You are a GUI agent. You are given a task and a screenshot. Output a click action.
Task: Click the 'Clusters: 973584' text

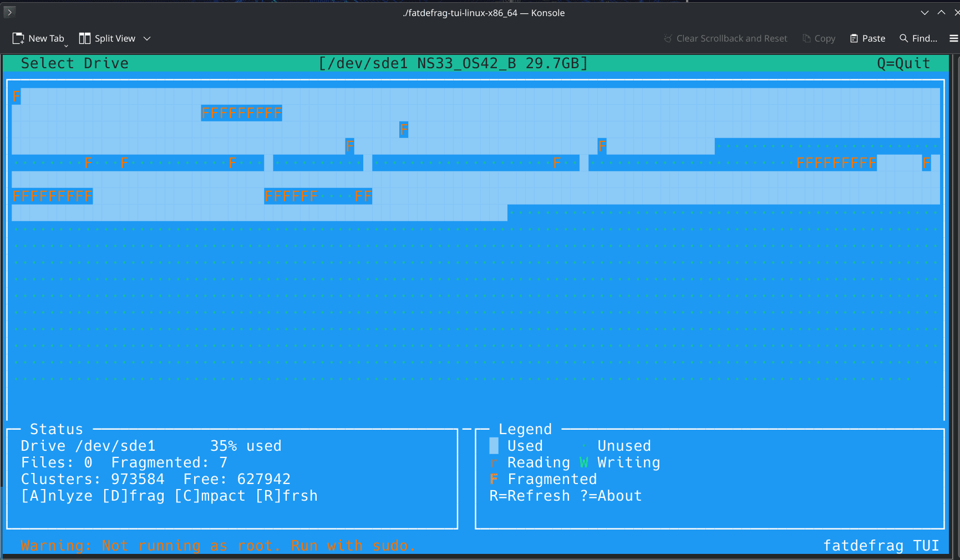(x=93, y=479)
